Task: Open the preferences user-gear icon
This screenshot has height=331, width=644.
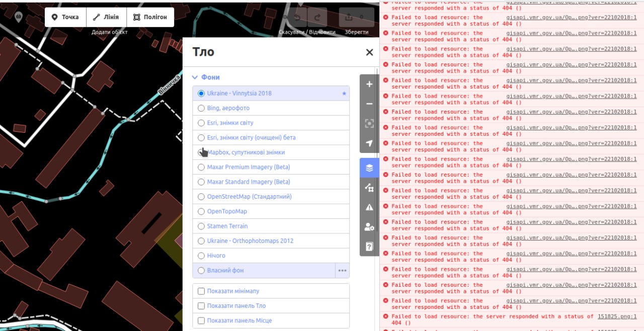Action: tap(369, 227)
